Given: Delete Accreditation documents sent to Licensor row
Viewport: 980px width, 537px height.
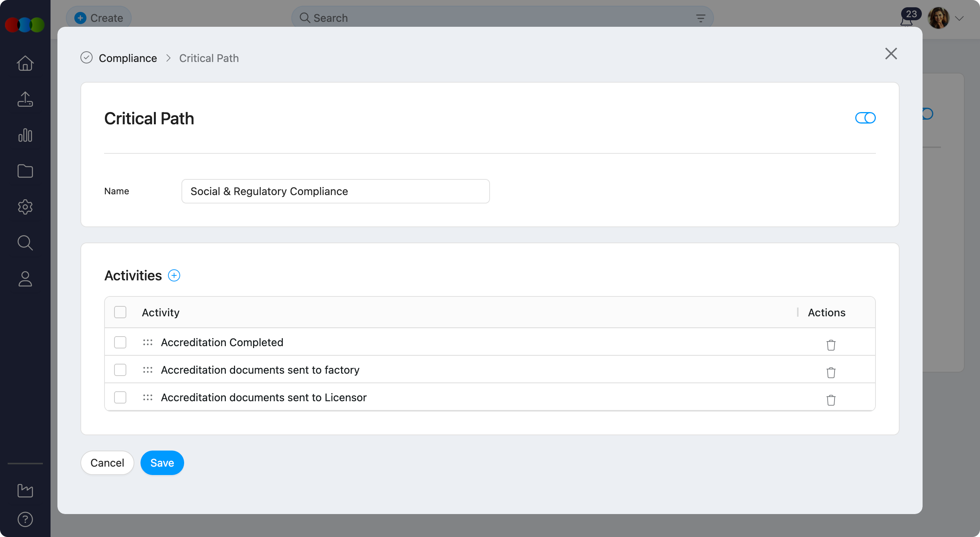Looking at the screenshot, I should [831, 400].
